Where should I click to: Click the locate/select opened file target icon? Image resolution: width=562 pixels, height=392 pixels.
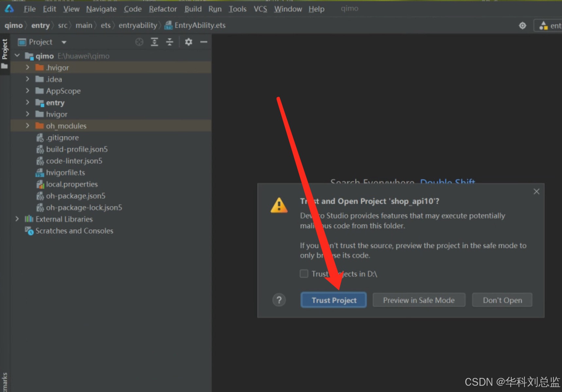pos(139,42)
